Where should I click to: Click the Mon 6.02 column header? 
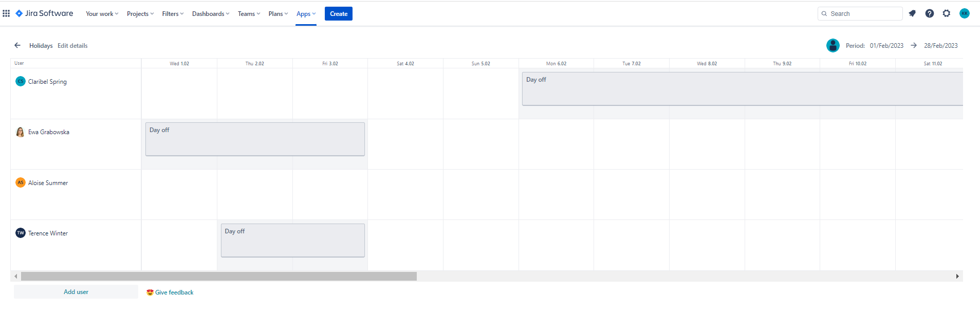[x=556, y=64]
